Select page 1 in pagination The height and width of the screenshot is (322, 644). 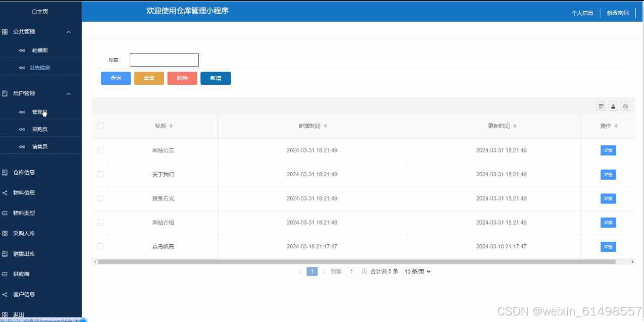312,272
